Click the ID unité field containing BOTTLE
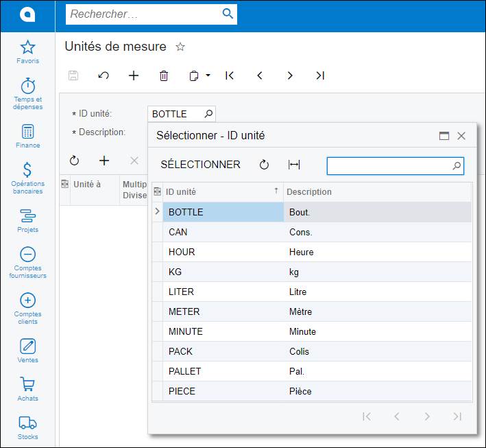Image resolution: width=486 pixels, height=448 pixels. 182,114
